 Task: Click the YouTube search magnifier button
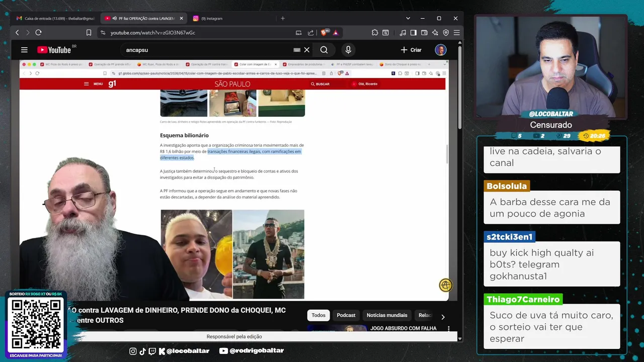[324, 50]
